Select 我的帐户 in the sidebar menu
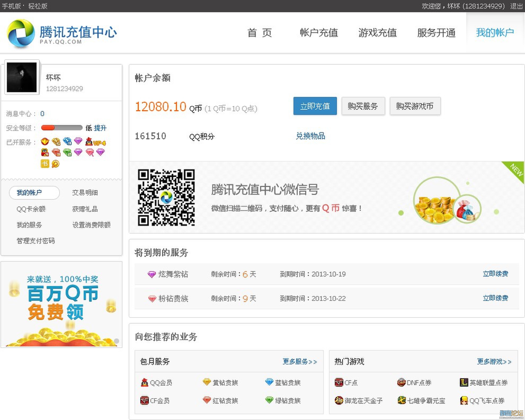The image size is (525, 420). click(x=34, y=193)
